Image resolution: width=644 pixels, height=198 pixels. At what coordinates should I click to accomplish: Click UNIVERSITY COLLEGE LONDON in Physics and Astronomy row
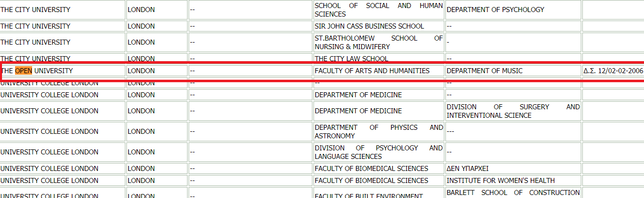point(62,131)
